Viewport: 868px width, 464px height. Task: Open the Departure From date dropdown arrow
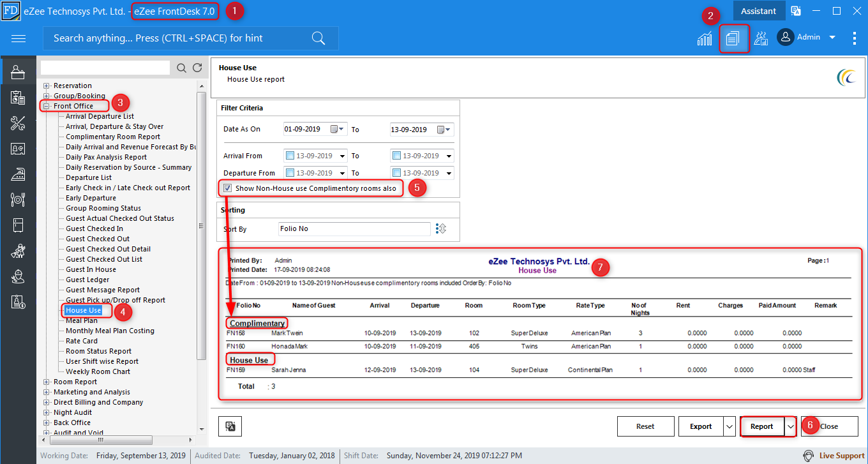343,173
